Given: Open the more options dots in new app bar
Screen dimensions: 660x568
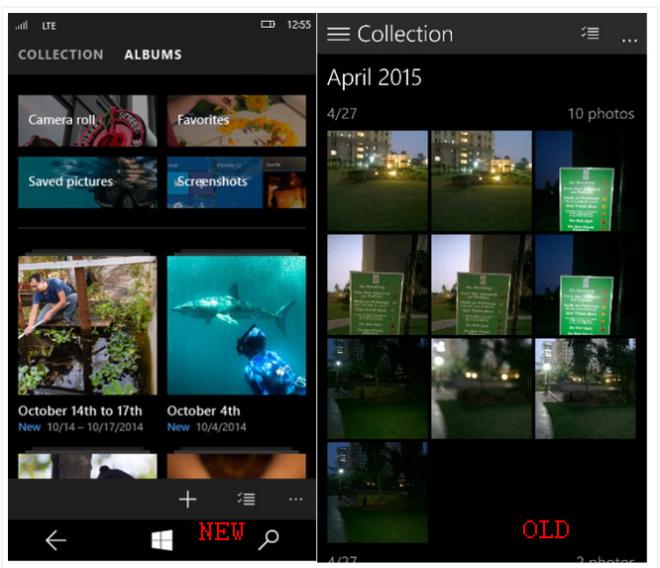Looking at the screenshot, I should (296, 499).
